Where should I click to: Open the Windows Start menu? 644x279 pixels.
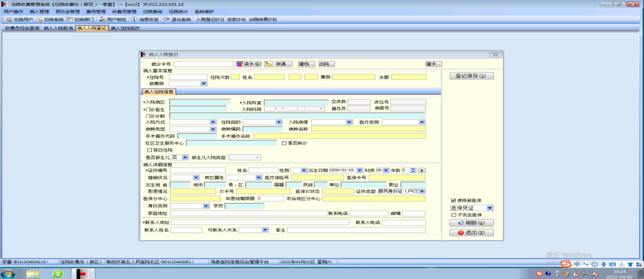[9, 274]
